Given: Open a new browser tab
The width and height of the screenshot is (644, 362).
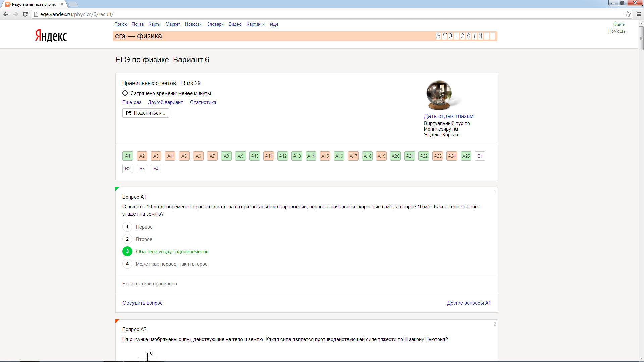Looking at the screenshot, I should pyautogui.click(x=73, y=4).
